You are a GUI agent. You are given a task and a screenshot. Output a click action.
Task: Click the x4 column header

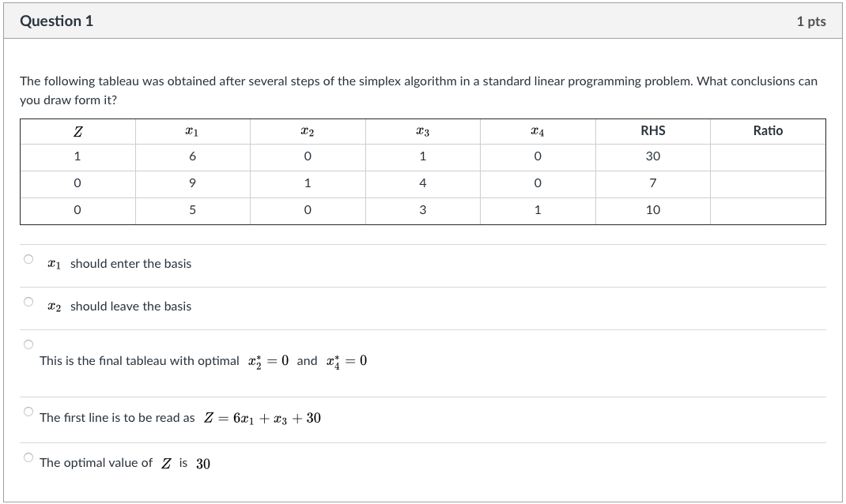(x=537, y=130)
